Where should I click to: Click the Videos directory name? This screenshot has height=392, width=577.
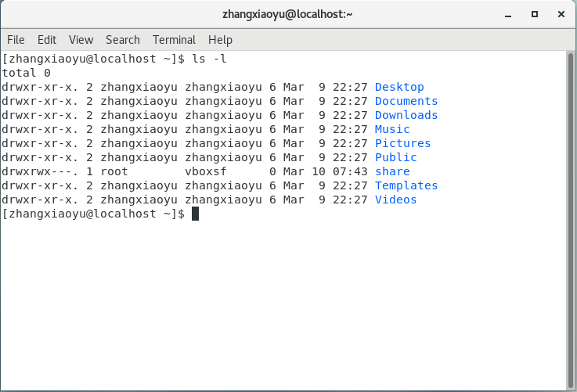pos(395,200)
